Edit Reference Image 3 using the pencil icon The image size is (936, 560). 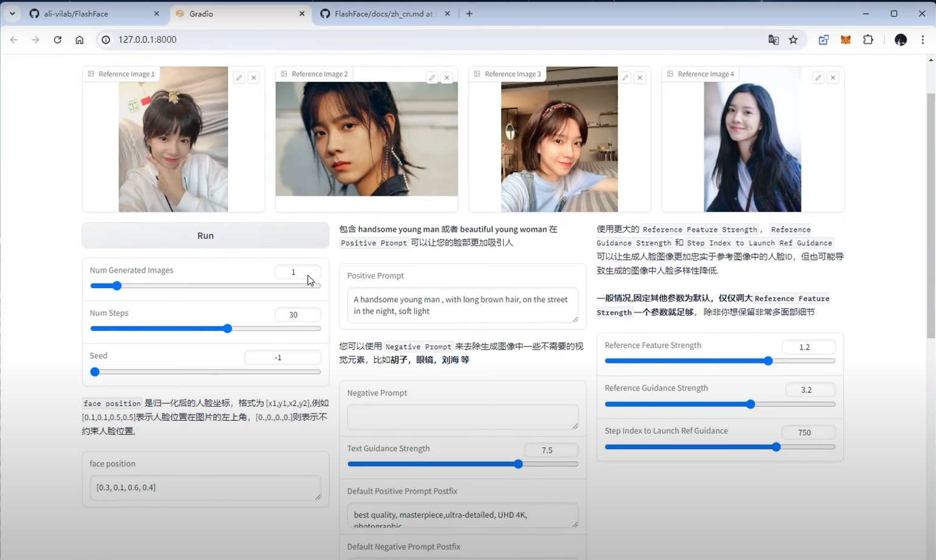coord(625,77)
